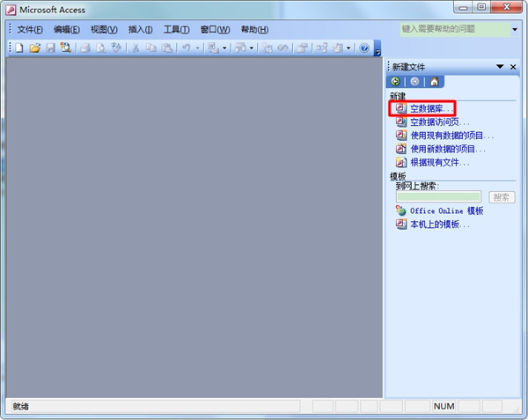Click the icon beside 根据现有文件
The image size is (528, 420).
400,162
